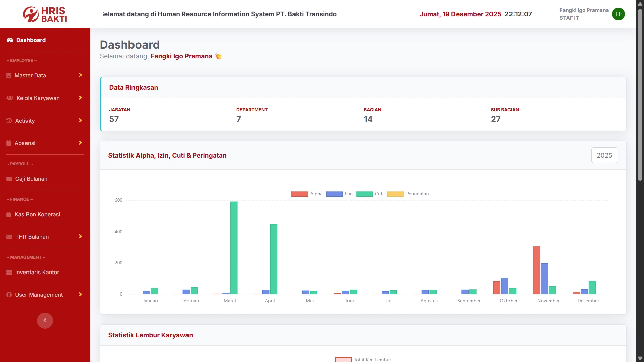Viewport: 644px width, 362px height.
Task: Toggle the Alpha series in the chart legend
Action: tap(307, 194)
